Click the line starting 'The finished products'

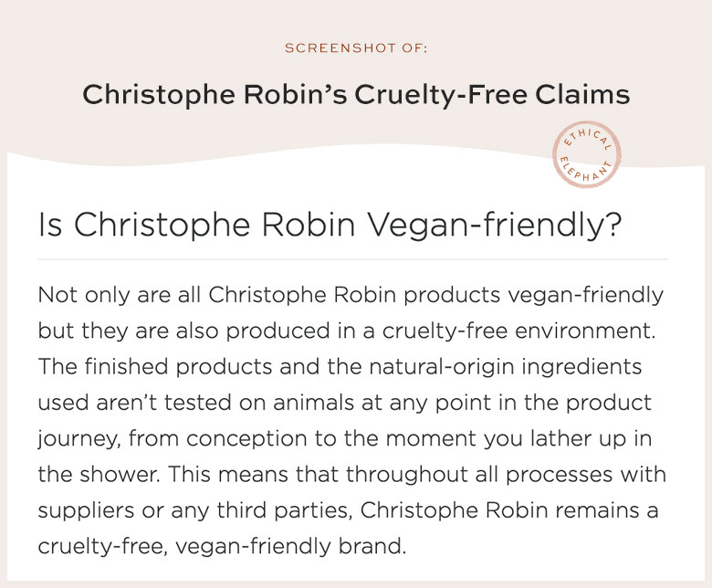click(x=340, y=367)
